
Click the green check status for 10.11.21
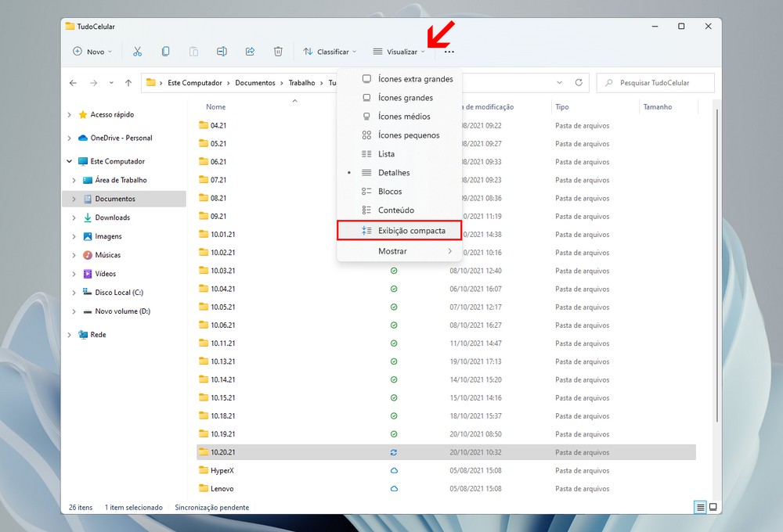394,343
